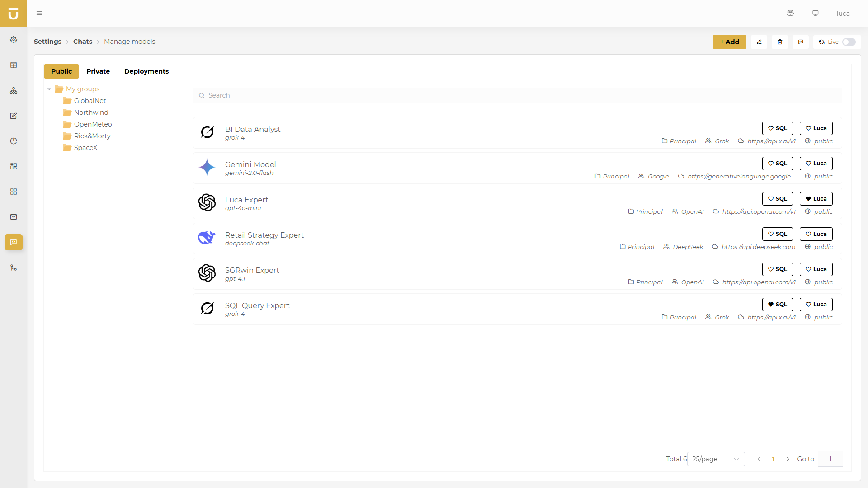Image resolution: width=868 pixels, height=488 pixels.
Task: Open the table grid sidebar icon
Action: tap(14, 65)
